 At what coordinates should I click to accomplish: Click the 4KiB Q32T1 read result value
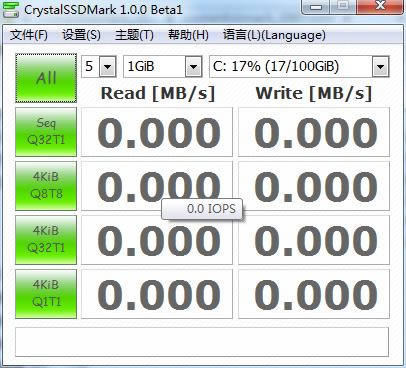(x=157, y=240)
